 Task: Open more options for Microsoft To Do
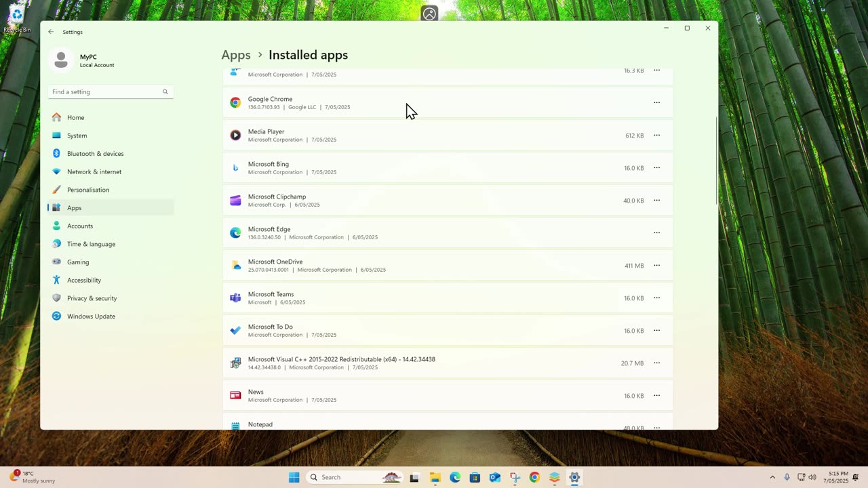656,331
